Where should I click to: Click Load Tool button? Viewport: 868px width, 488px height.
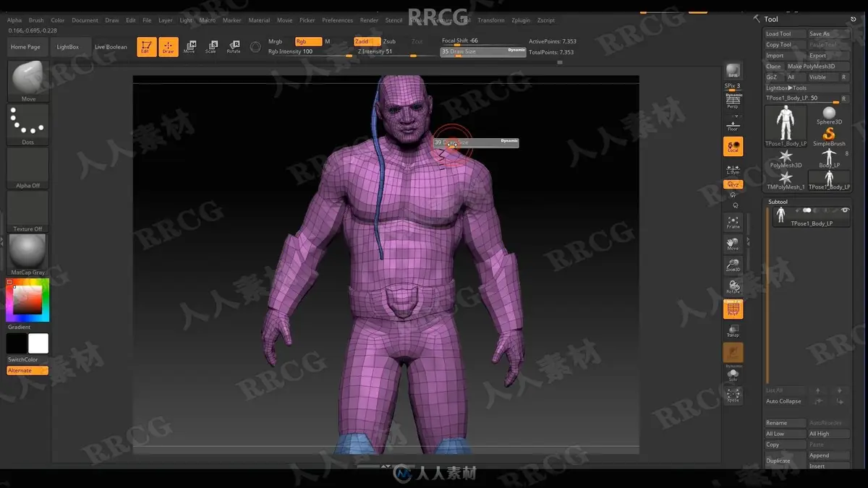tap(785, 34)
